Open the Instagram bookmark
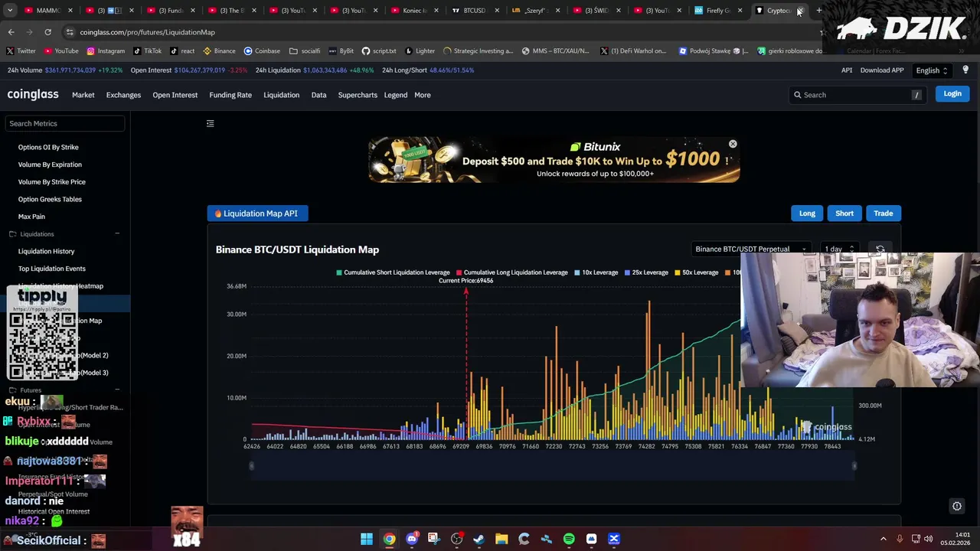Screen dimensions: 980x551 click(106, 51)
